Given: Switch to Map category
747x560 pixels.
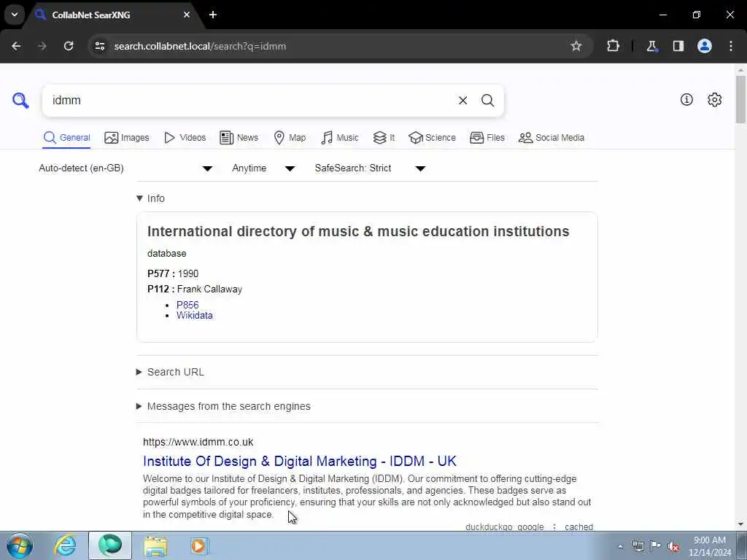Looking at the screenshot, I should coord(290,138).
